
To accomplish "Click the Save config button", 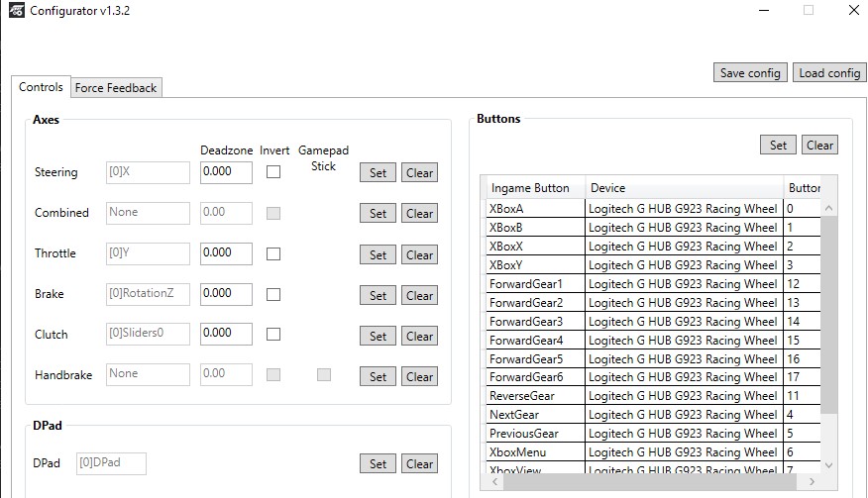I will tap(750, 72).
